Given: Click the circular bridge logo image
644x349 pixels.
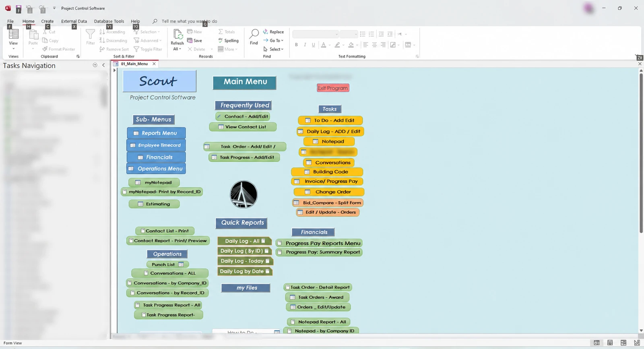Looking at the screenshot, I should click(244, 194).
